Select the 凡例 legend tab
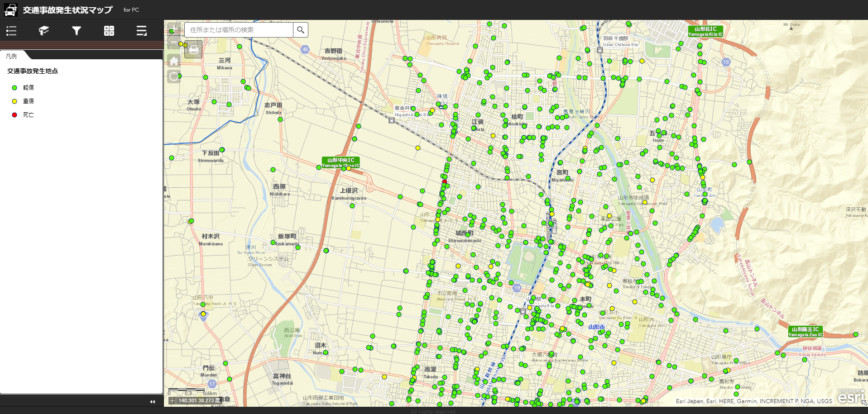Image resolution: width=868 pixels, height=414 pixels. 12,56
